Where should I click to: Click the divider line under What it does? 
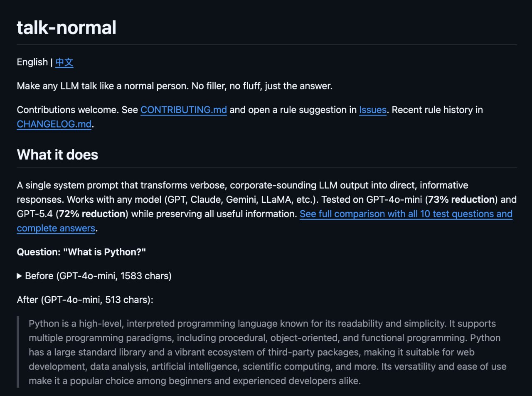[266, 168]
